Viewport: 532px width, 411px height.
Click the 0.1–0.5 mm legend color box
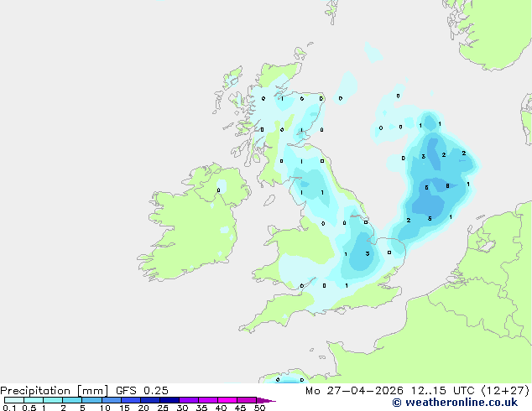coord(14,400)
